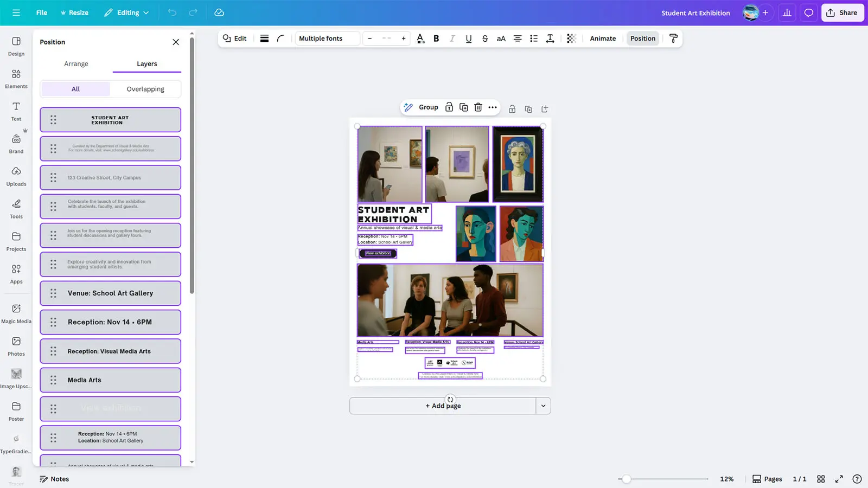Open the transparency checkerboard icon
Image resolution: width=868 pixels, height=488 pixels.
(571, 38)
